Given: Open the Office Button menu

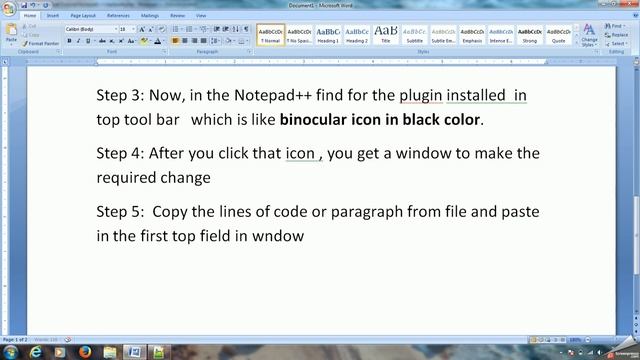Looking at the screenshot, I should (9, 8).
